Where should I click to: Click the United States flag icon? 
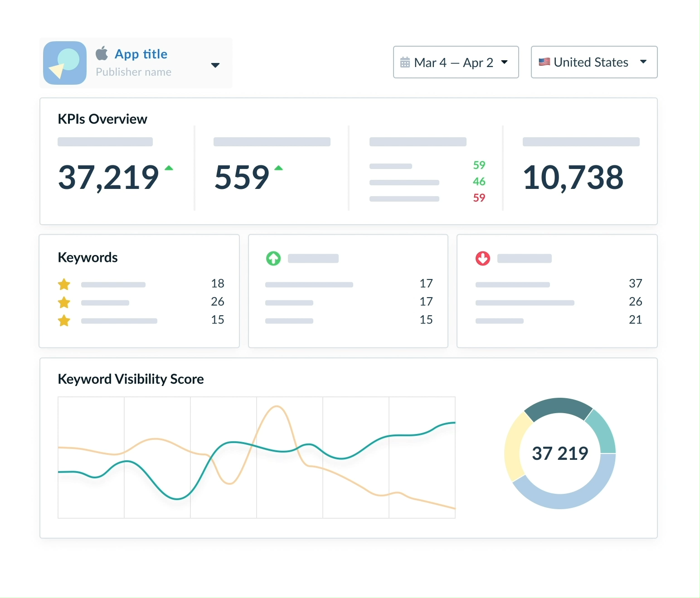click(544, 62)
